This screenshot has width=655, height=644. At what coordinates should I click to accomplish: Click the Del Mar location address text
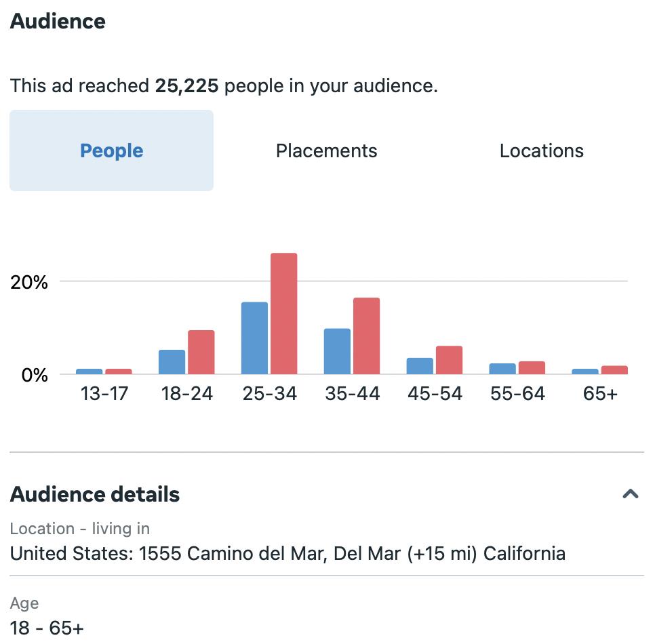pyautogui.click(x=287, y=553)
